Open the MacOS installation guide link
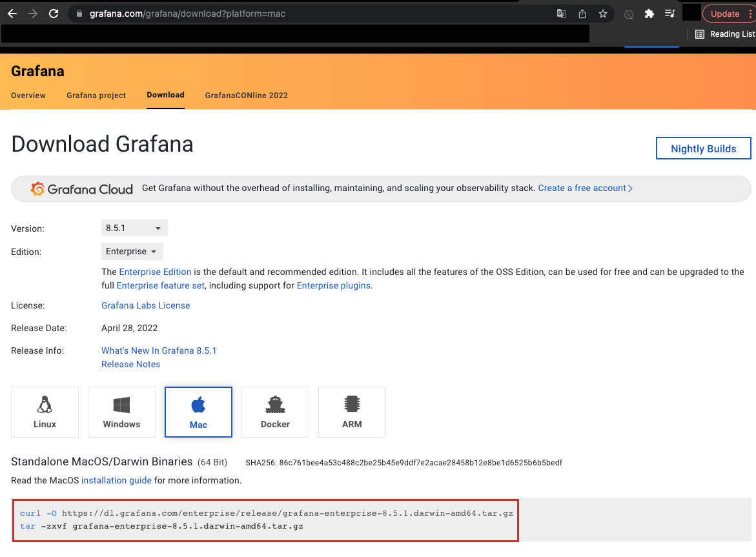756x557 pixels. pos(116,480)
